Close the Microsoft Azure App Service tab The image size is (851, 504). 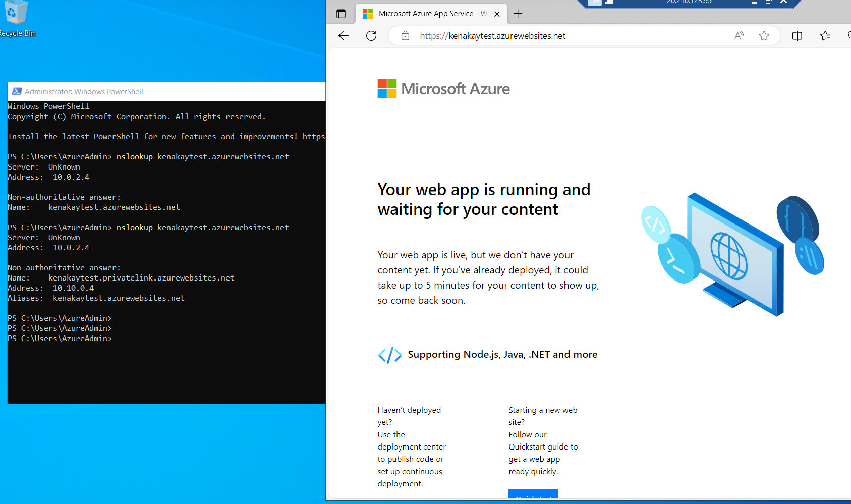pyautogui.click(x=497, y=14)
